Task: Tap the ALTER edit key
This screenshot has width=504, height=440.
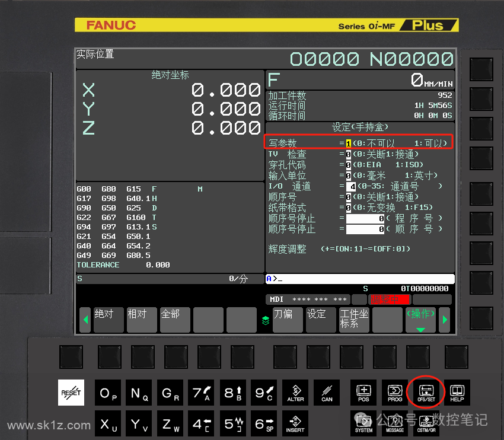Action: pyautogui.click(x=295, y=393)
